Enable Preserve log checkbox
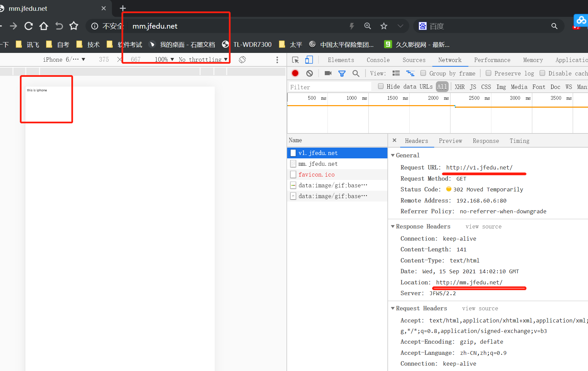The image size is (588, 371). (488, 73)
